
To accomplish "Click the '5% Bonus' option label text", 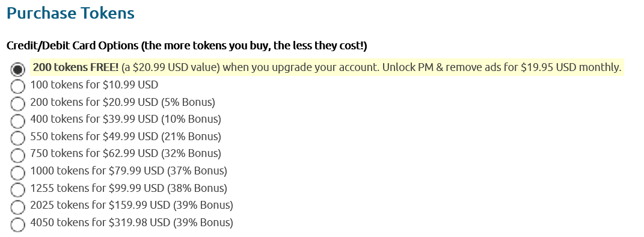I will point(188,102).
